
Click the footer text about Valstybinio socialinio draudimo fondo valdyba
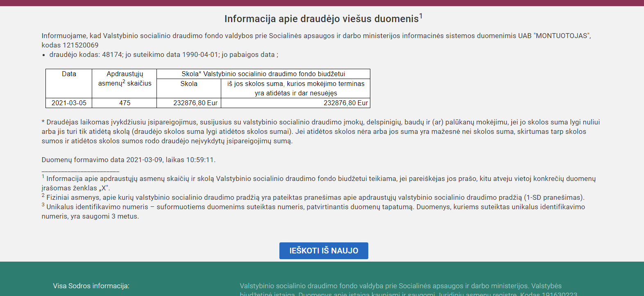coord(400,286)
